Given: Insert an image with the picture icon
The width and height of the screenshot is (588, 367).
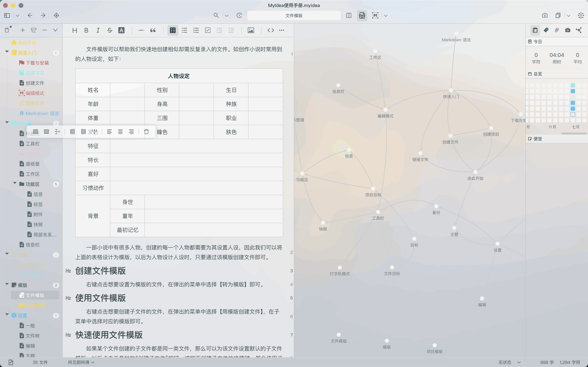Looking at the screenshot, I should (251, 30).
